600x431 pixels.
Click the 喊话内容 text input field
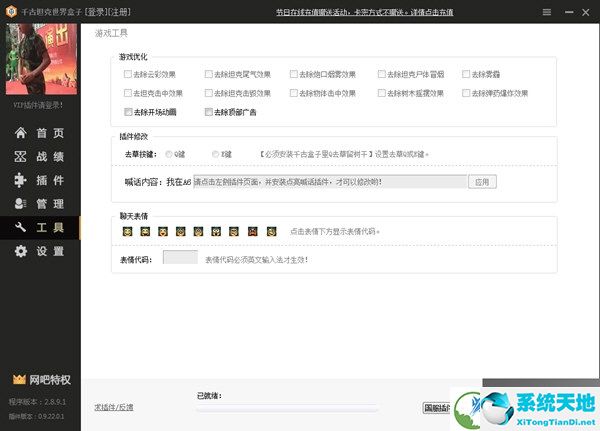coord(330,182)
